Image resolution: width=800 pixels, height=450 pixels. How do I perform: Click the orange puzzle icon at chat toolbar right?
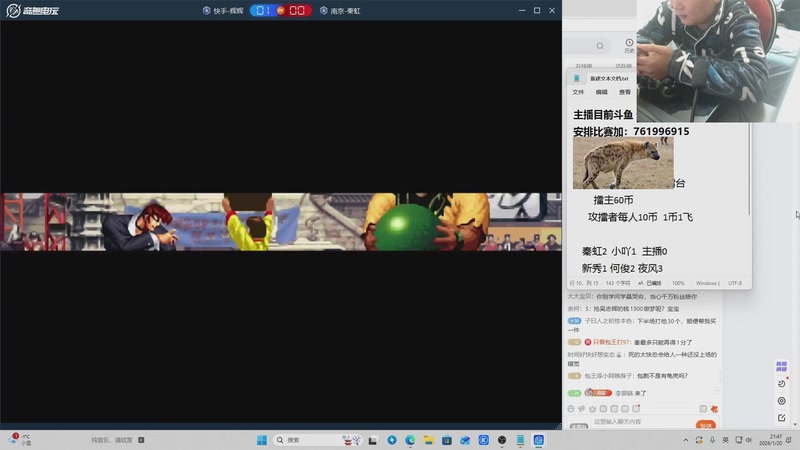click(714, 409)
